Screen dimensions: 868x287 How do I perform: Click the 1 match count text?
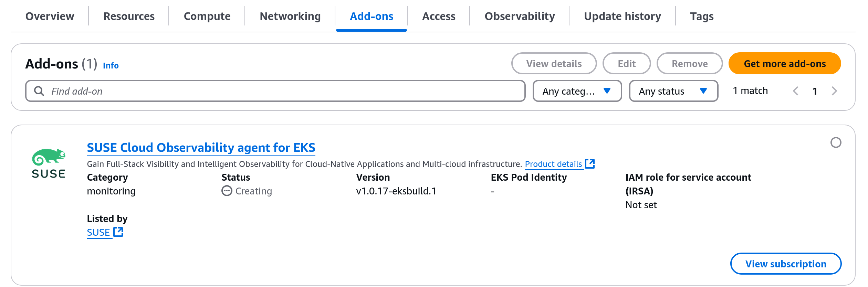[x=750, y=91]
